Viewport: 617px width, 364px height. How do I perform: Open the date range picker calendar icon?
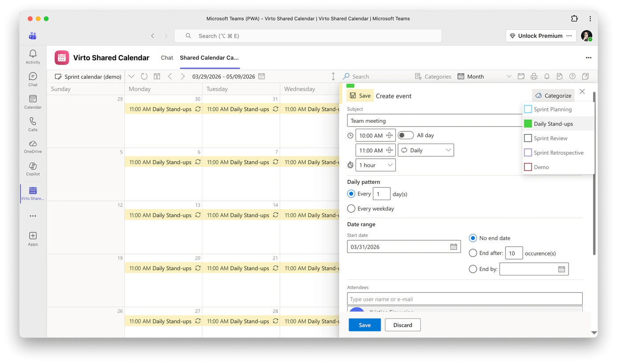coord(261,76)
